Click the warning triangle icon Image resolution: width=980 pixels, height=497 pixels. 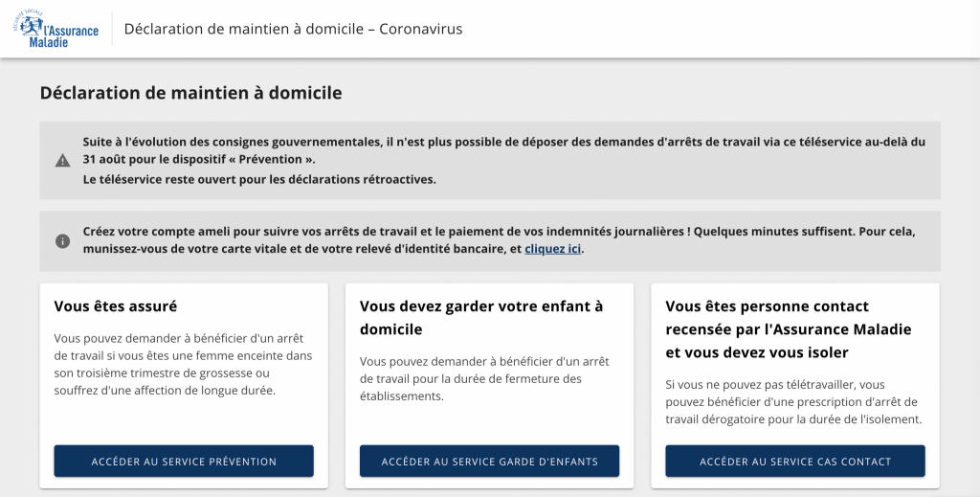62,160
